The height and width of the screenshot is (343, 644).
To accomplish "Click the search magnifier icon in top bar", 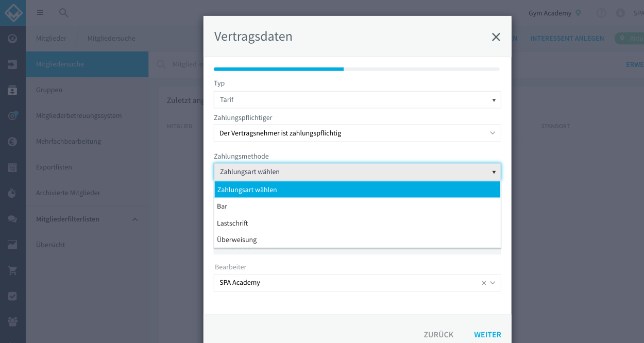I will pyautogui.click(x=63, y=13).
